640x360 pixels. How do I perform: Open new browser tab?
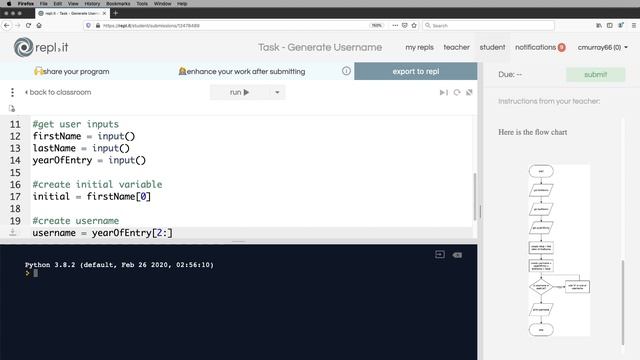[x=116, y=13]
